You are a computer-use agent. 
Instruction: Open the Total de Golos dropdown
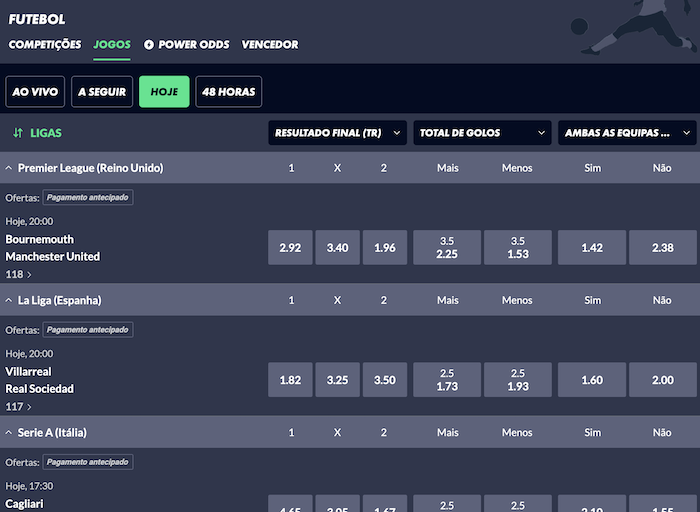pyautogui.click(x=482, y=132)
